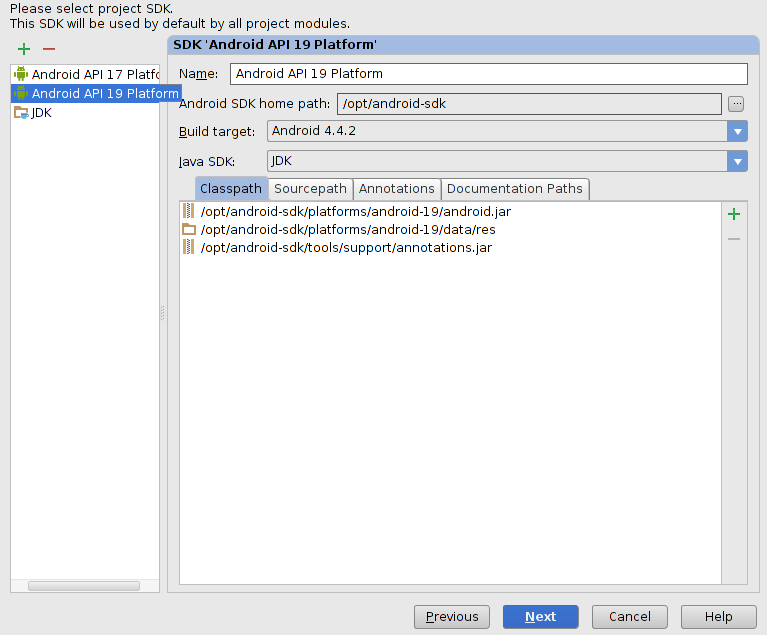Select the android-19/android.jar classpath entry

point(450,211)
